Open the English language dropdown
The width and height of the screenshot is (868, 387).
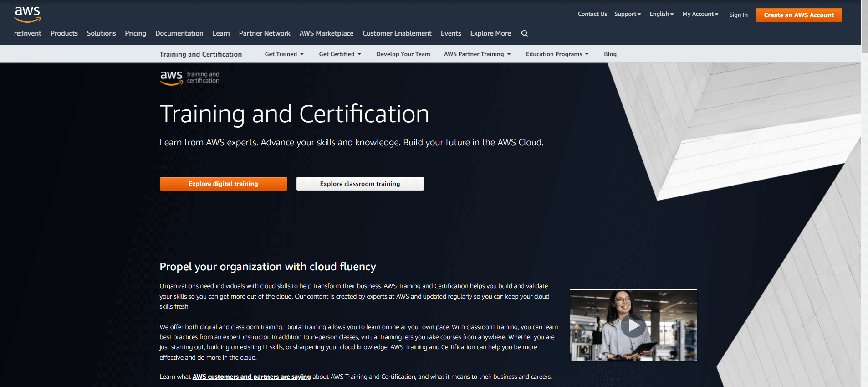pyautogui.click(x=661, y=14)
